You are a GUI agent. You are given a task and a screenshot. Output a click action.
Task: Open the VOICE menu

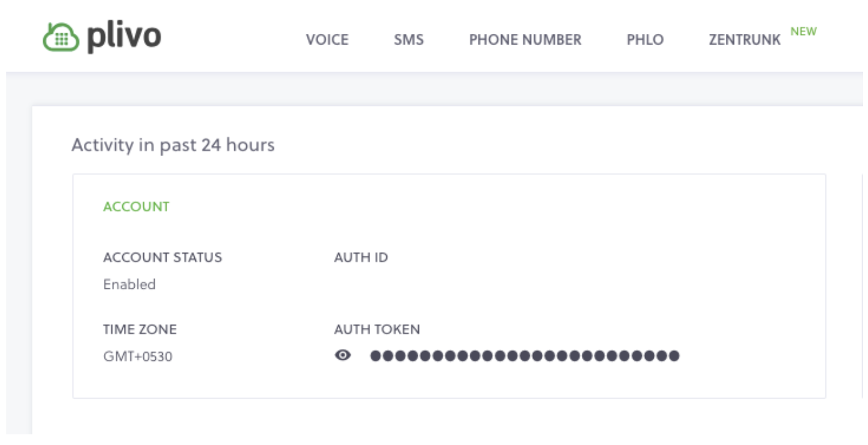coord(327,39)
